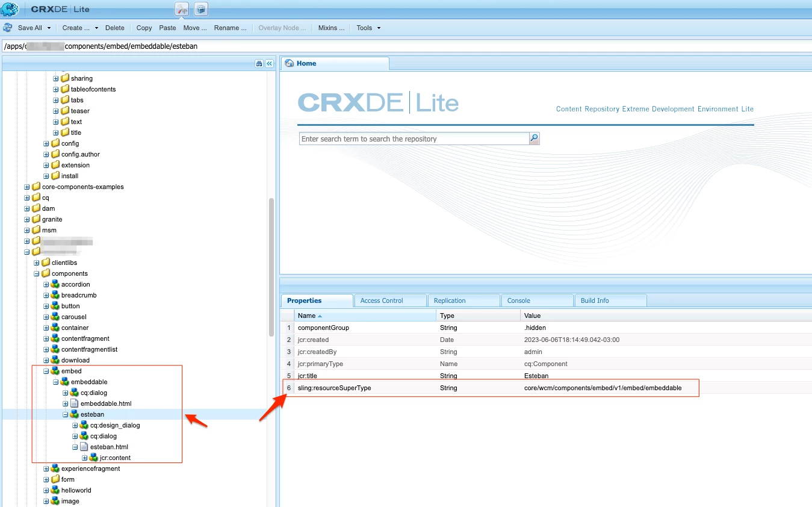Click the Value column header
The image size is (812, 507).
(665, 316)
